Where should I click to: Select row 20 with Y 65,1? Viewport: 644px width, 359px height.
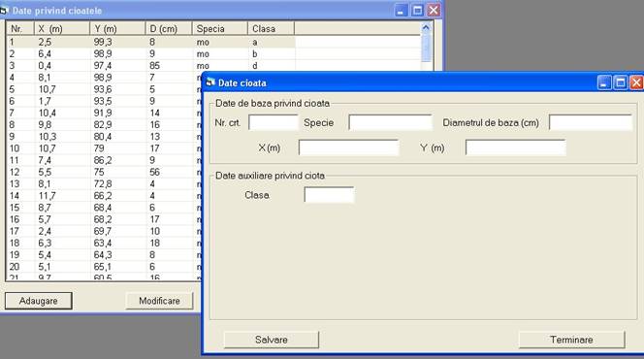point(104,267)
